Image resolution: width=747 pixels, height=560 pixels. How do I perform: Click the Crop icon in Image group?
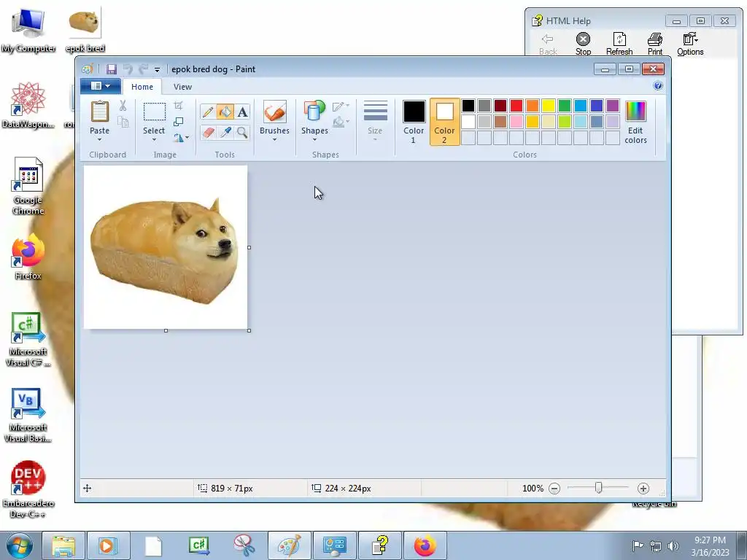point(178,106)
